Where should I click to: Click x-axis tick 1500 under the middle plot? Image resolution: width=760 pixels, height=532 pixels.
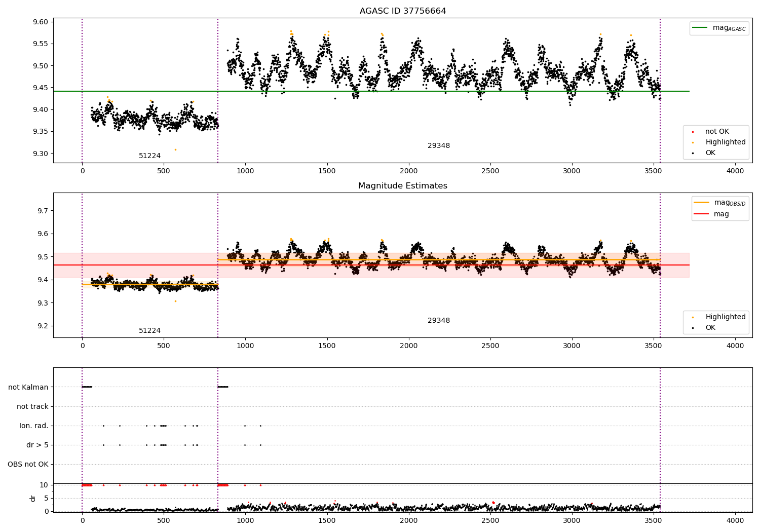327,346
